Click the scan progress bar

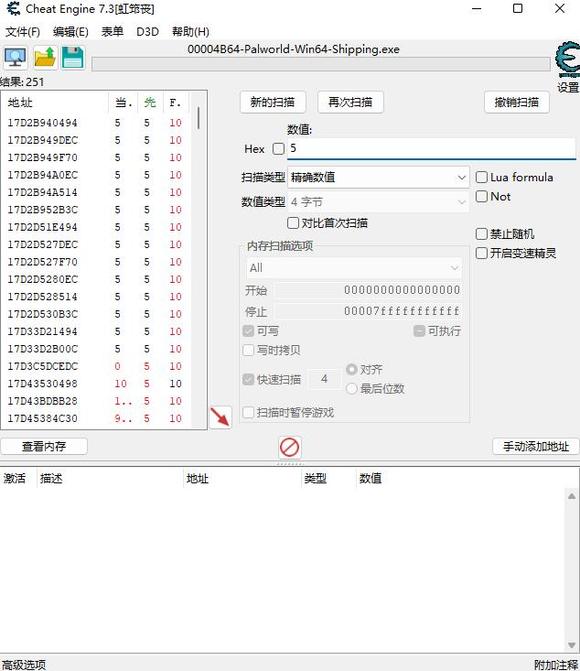click(x=321, y=64)
